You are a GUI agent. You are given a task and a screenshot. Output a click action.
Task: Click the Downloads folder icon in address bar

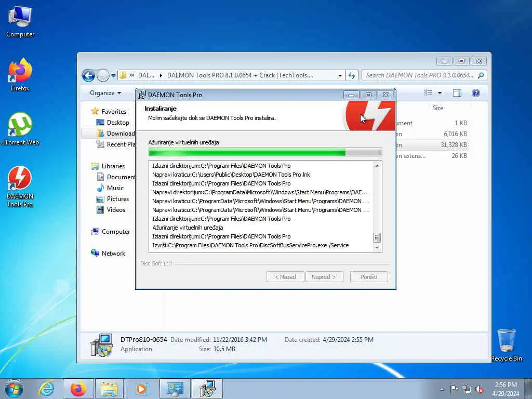coord(123,75)
